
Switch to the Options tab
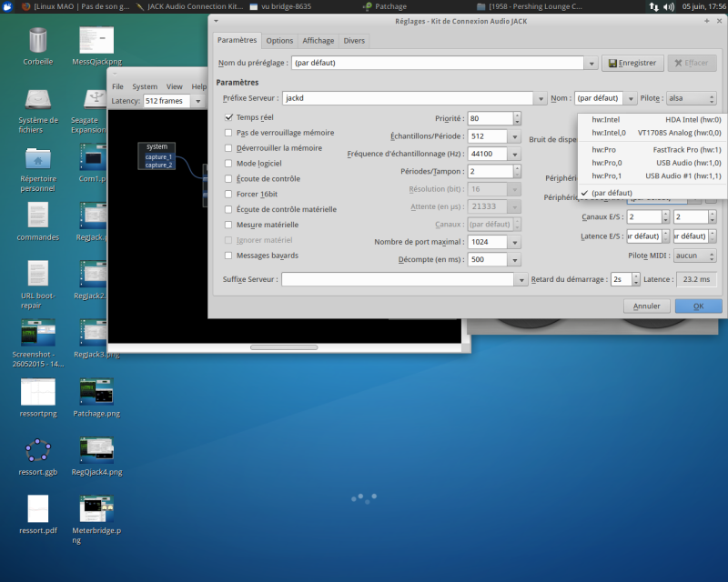(x=279, y=41)
